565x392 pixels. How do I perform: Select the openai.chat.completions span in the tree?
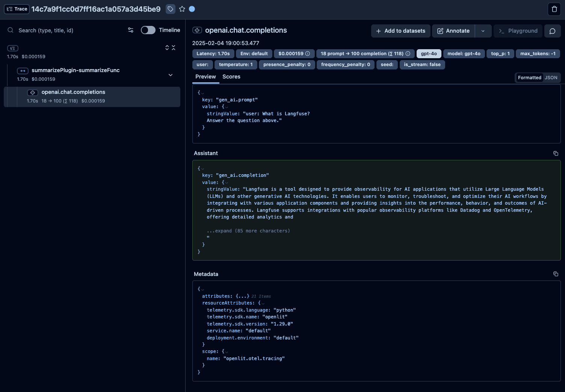click(73, 92)
